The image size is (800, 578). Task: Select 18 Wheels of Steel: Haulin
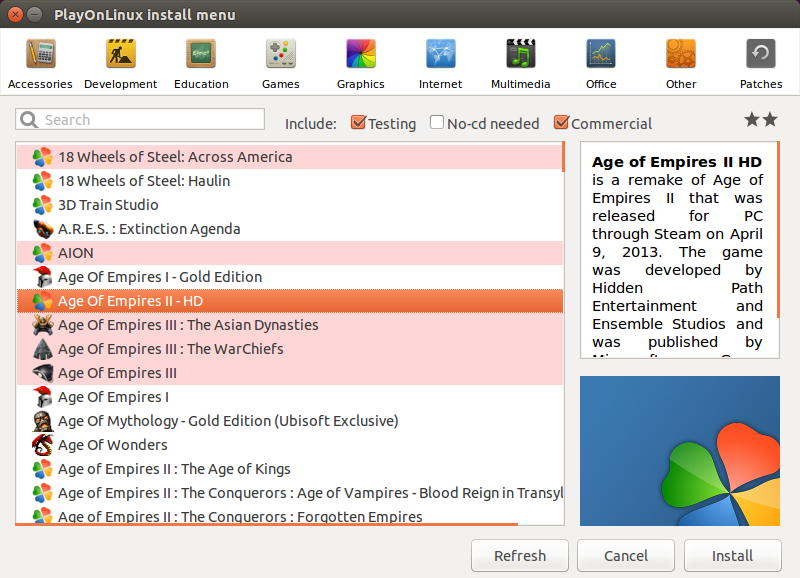[x=290, y=181]
